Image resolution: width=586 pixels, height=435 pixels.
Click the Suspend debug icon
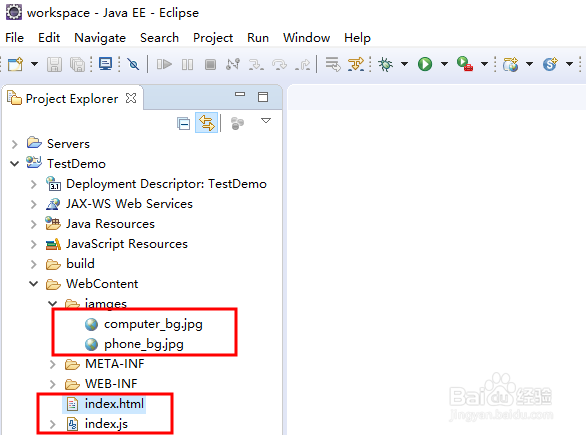(x=187, y=64)
